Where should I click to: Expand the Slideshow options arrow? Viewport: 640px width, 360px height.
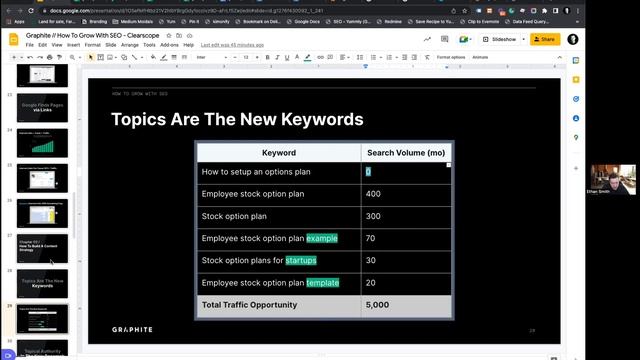523,39
